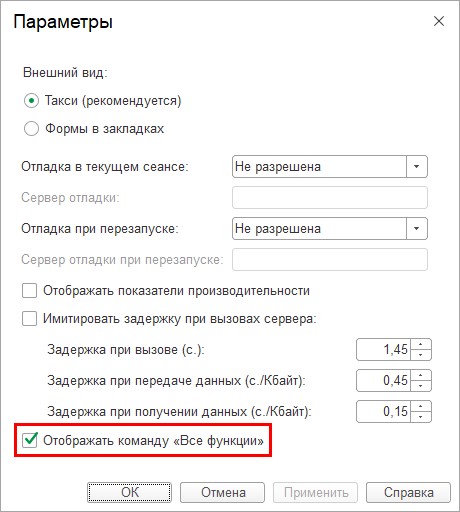This screenshot has height=512, width=460.
Task: Enable Отображать показатели производительности checkbox
Action: [x=29, y=290]
